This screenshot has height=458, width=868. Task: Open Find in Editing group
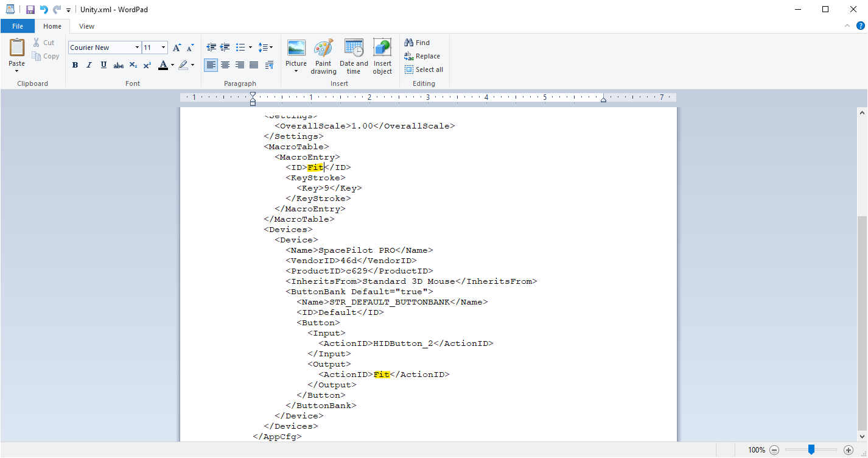click(417, 43)
